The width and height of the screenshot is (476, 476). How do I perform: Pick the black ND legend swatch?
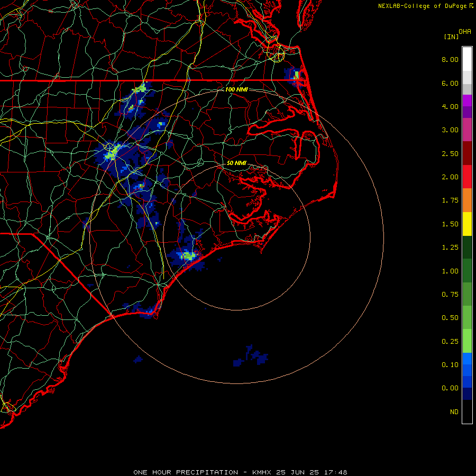pyautogui.click(x=467, y=411)
